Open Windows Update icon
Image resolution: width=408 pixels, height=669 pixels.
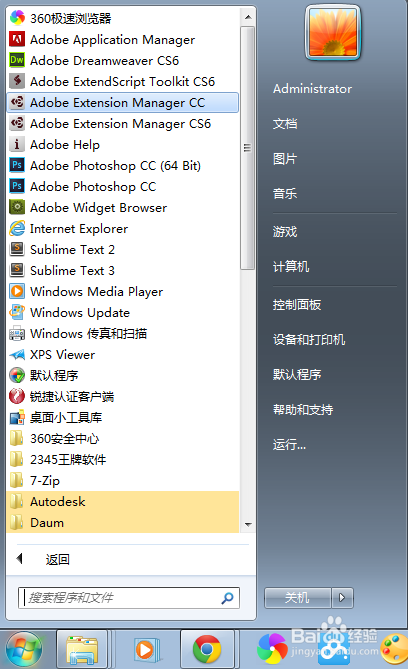(x=17, y=312)
